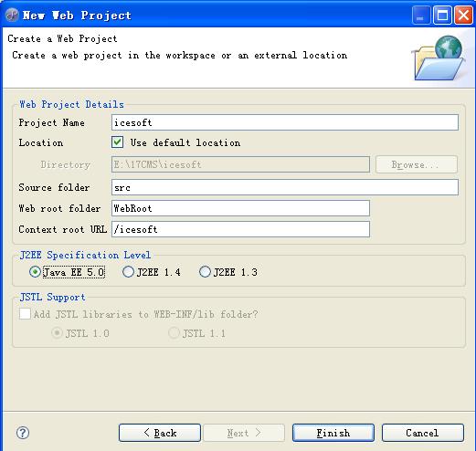Uncheck Use default location checkbox
Screen dimensions: 476x451
pos(117,142)
